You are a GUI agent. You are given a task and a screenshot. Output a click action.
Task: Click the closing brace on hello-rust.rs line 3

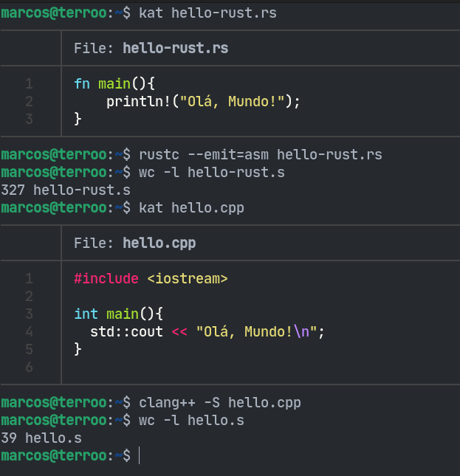tap(78, 119)
